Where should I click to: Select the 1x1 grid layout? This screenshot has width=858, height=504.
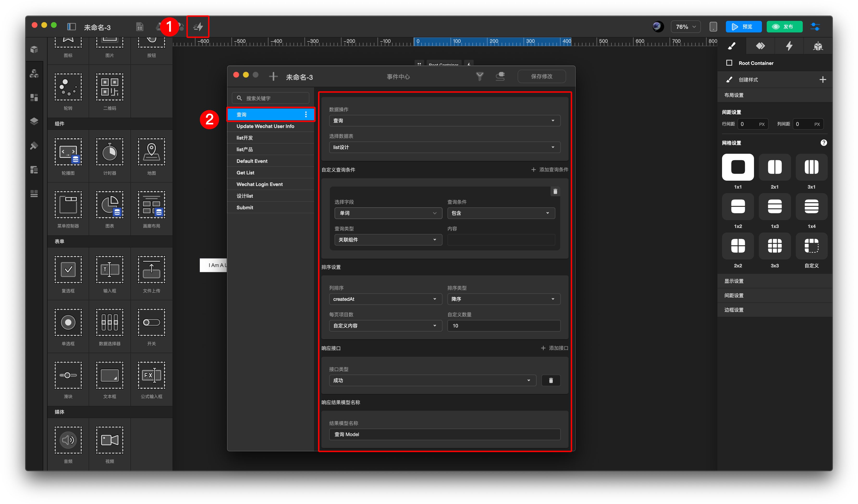pos(738,167)
